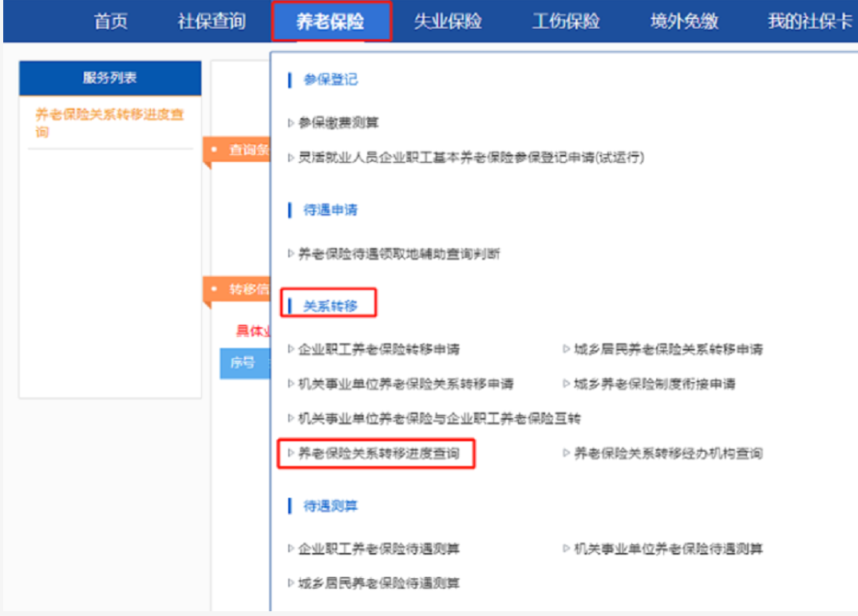This screenshot has width=858, height=616.
Task: Open 企业职工养老保险转移申请
Action: 378,349
